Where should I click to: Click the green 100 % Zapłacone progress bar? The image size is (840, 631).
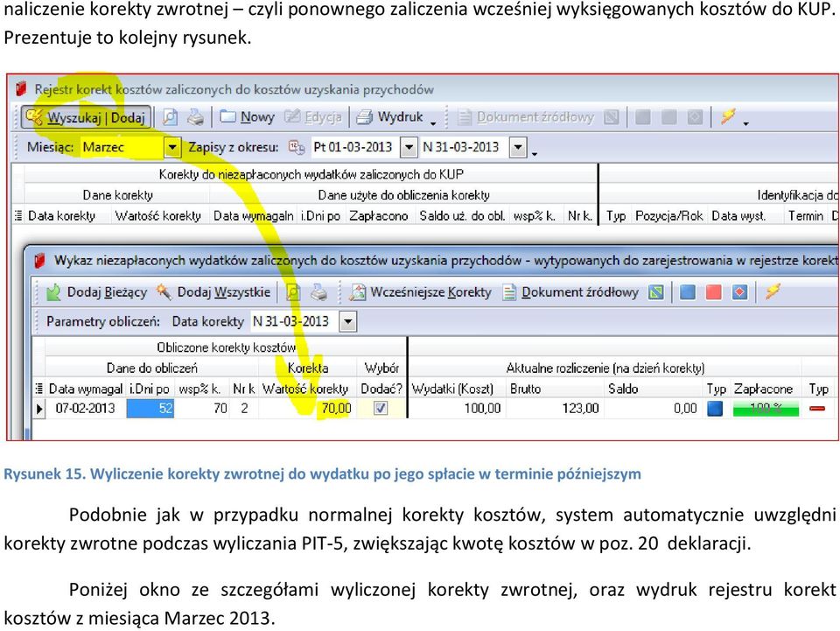[x=766, y=409]
